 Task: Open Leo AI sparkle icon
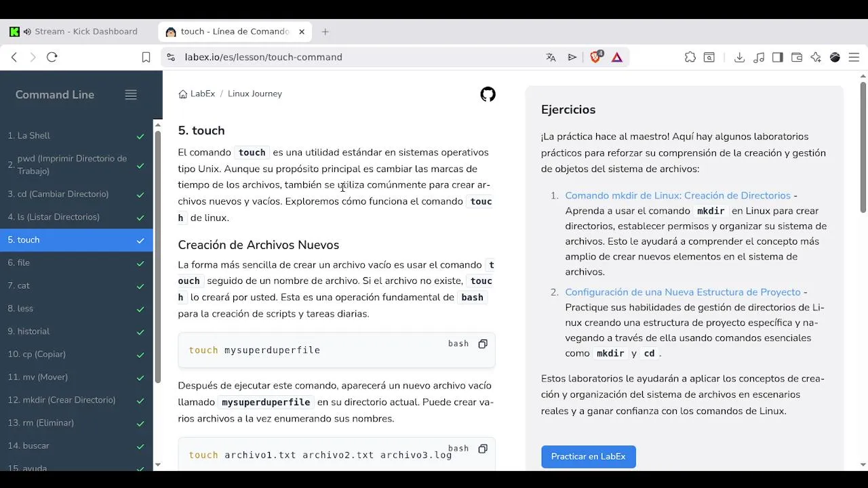(x=816, y=58)
